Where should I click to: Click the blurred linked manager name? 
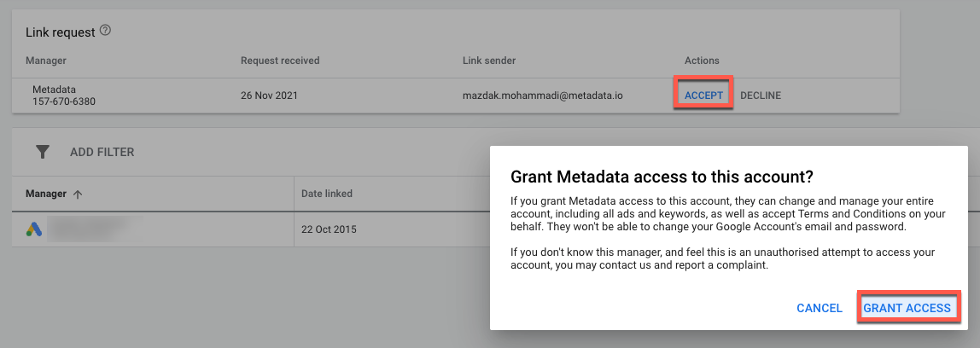point(85,229)
